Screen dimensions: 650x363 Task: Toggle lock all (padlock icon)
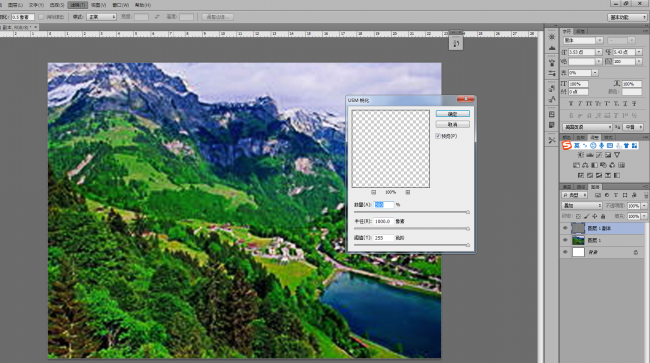[x=603, y=216]
